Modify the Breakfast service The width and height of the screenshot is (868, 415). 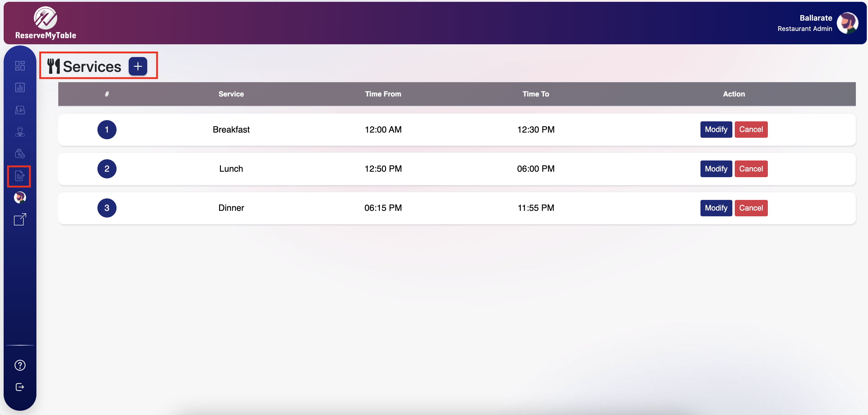716,129
